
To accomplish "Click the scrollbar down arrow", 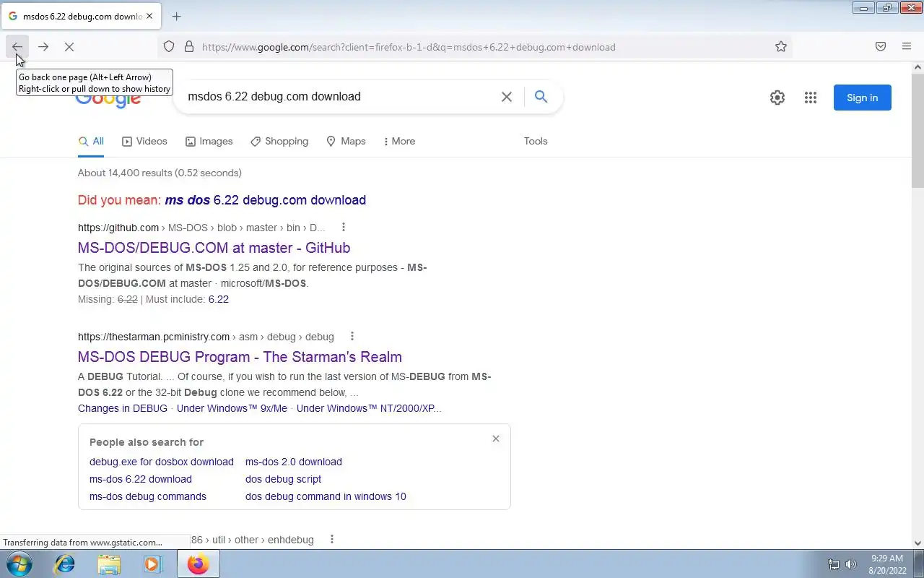I will coord(918,543).
